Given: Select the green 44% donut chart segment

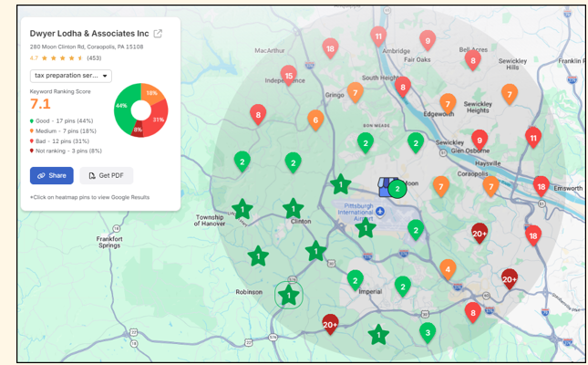Looking at the screenshot, I should click(x=123, y=108).
